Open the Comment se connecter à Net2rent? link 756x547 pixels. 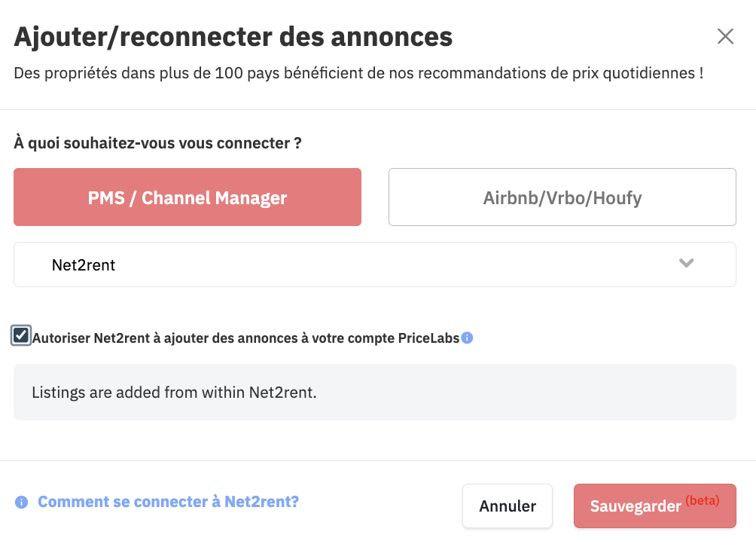coord(168,502)
